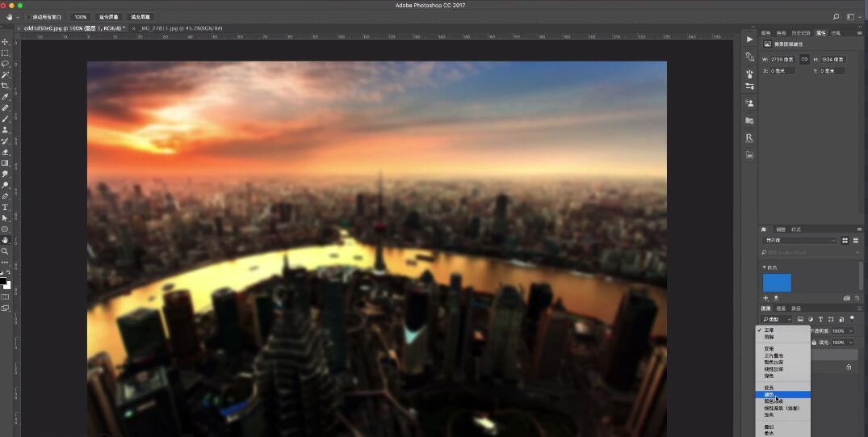Select the Path Selection tool

click(x=6, y=218)
